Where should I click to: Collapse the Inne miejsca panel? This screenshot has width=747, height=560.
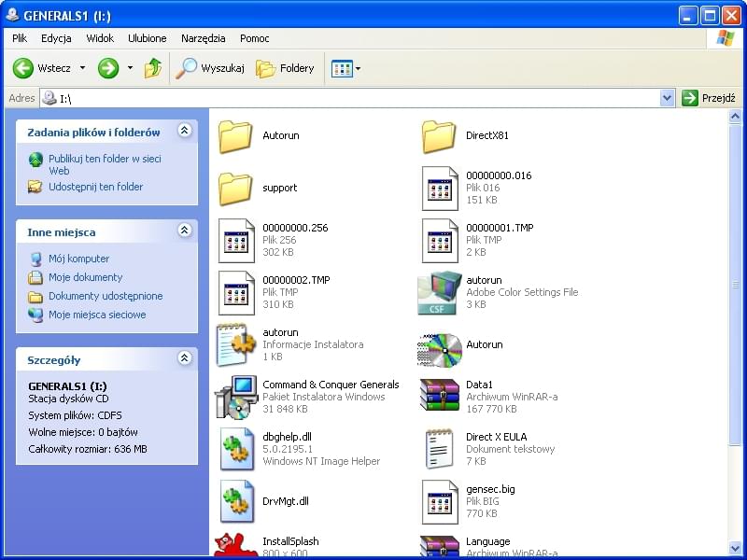click(x=184, y=230)
